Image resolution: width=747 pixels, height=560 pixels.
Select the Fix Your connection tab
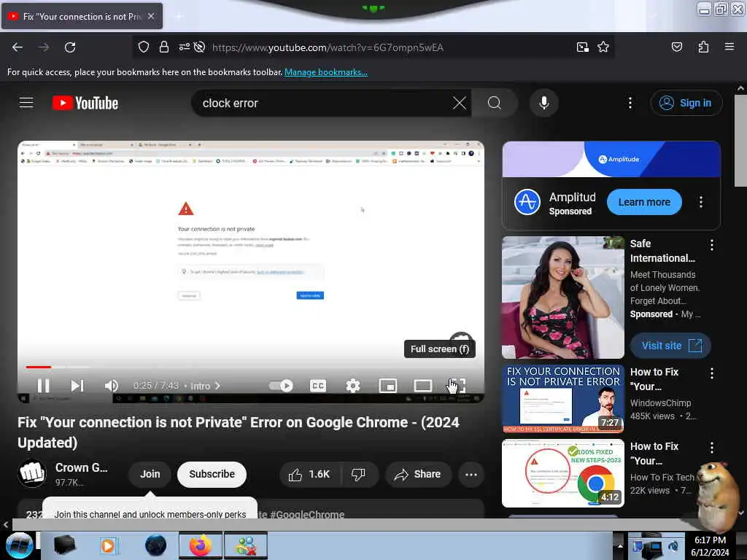[82, 16]
